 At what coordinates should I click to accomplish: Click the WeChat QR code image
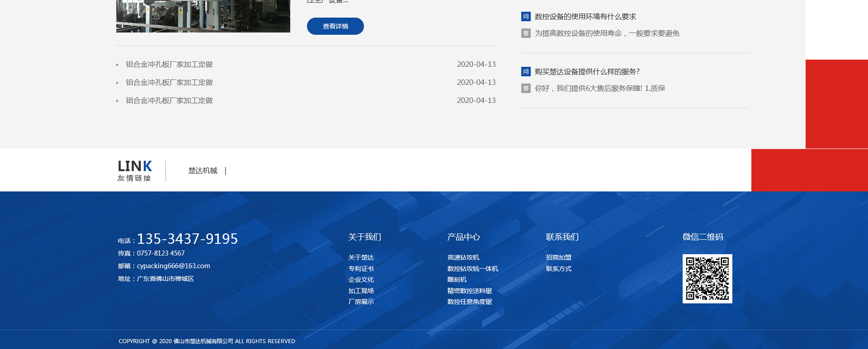tap(707, 279)
